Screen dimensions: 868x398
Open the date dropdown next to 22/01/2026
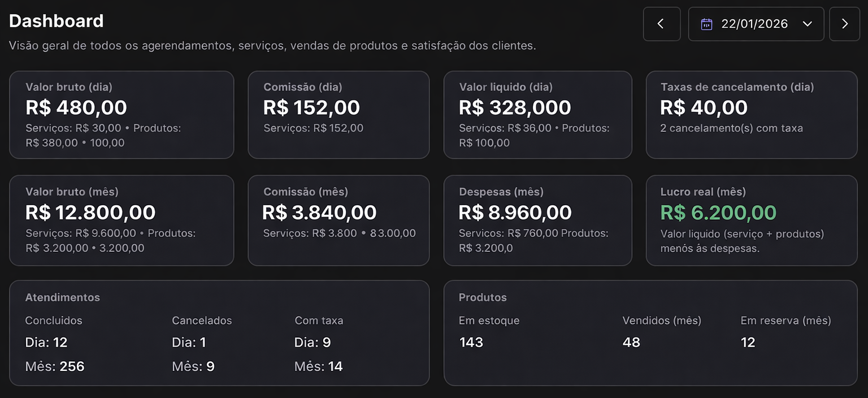808,24
